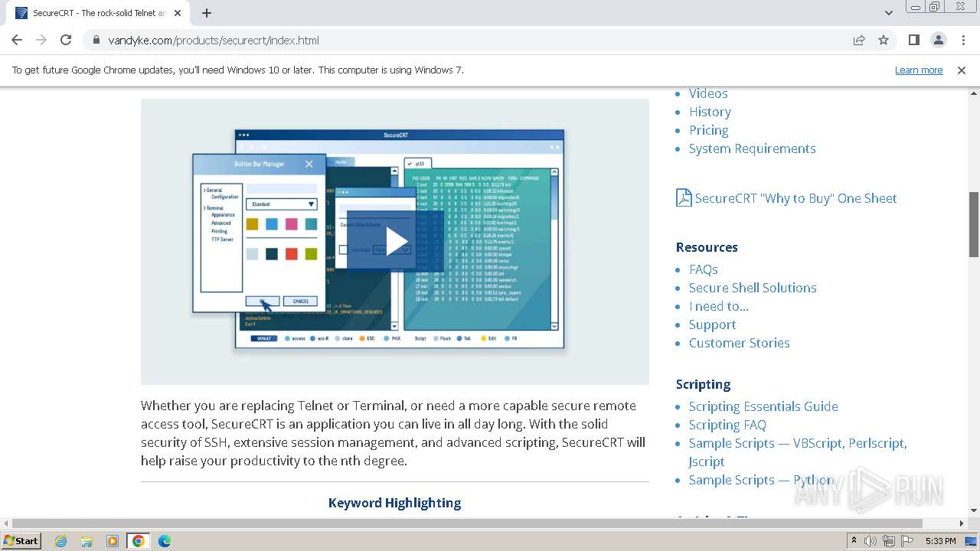Open site information icon beside the URL
This screenshot has width=980, height=551.
[96, 40]
